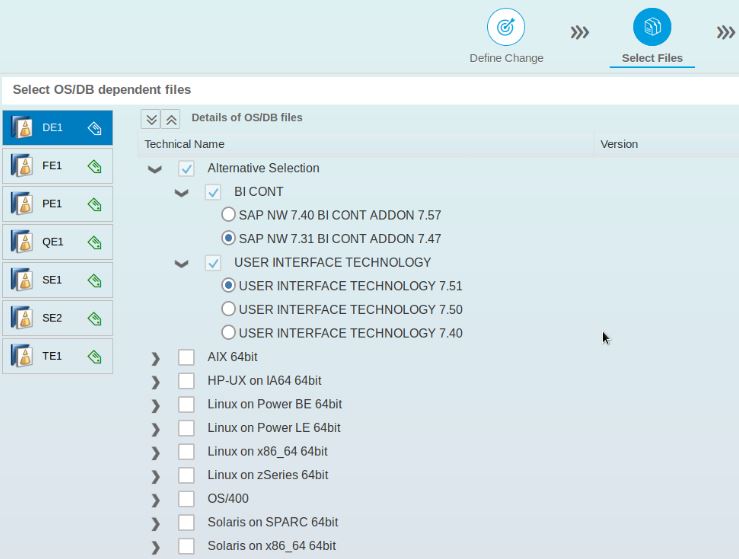
Task: Select the FE1 system icon
Action: pos(22,166)
